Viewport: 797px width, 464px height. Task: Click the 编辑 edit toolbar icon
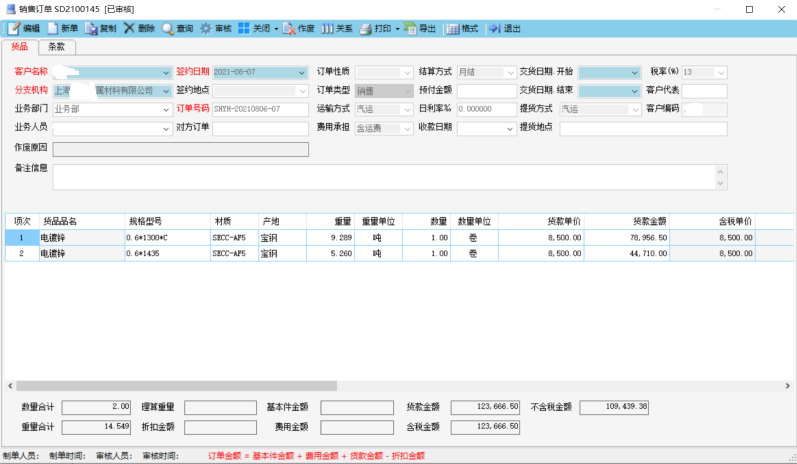[x=14, y=28]
